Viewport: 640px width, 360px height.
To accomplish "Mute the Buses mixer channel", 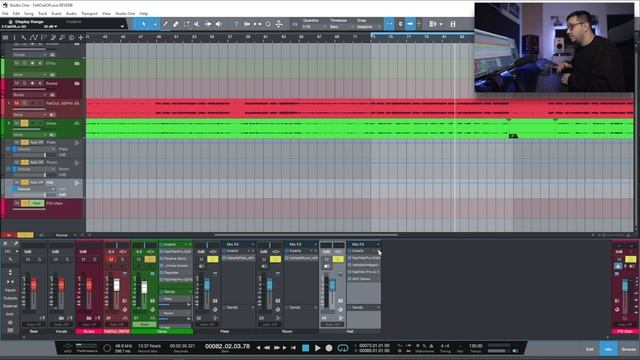I will [84, 259].
